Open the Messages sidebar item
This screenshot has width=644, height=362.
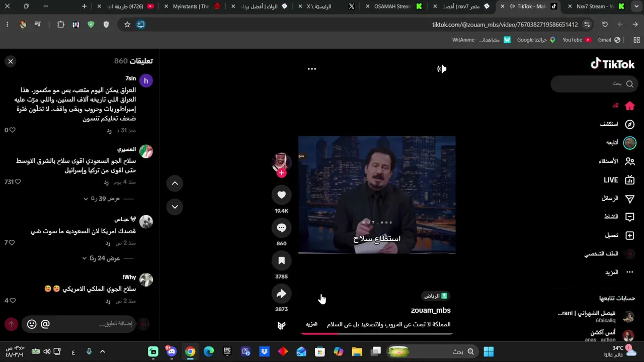click(x=618, y=199)
